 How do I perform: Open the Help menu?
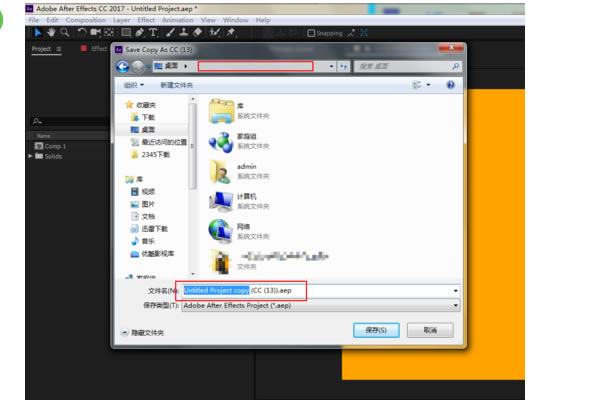(x=263, y=20)
